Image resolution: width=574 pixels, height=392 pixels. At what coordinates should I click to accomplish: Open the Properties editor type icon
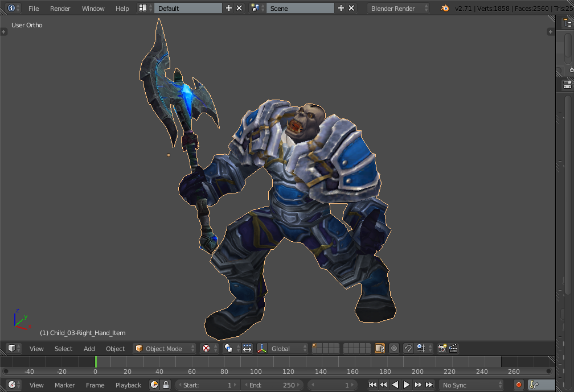(x=567, y=85)
